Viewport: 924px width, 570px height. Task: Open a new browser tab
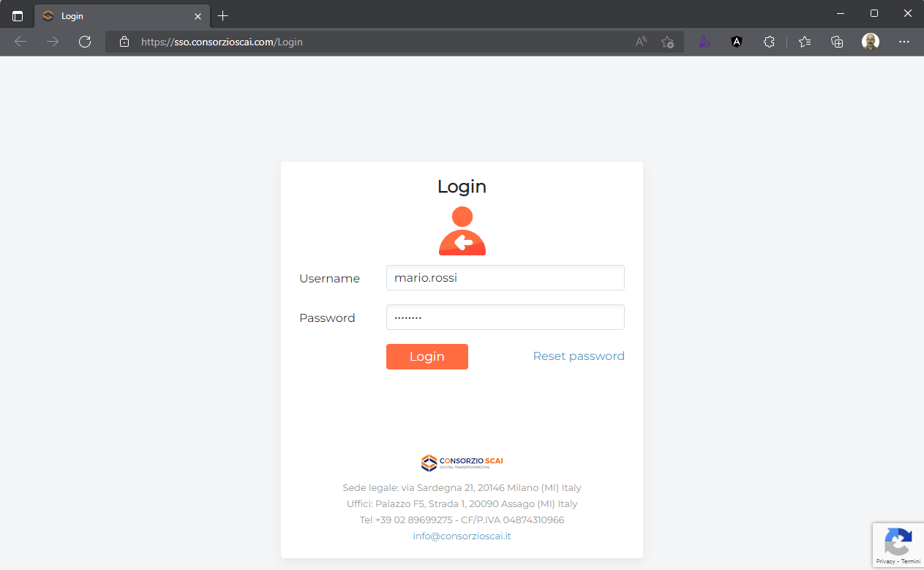tap(222, 15)
